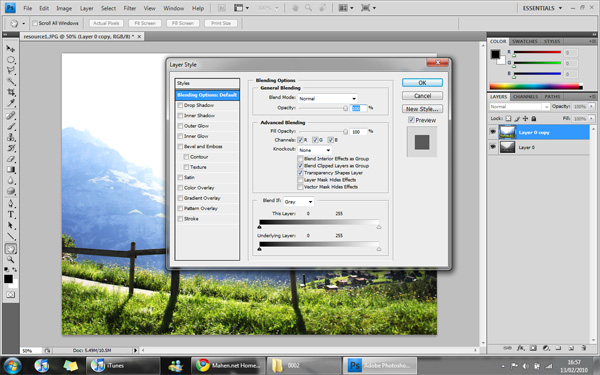Screen dimensions: 600x375
Task: Select the Move tool
Action: point(10,49)
